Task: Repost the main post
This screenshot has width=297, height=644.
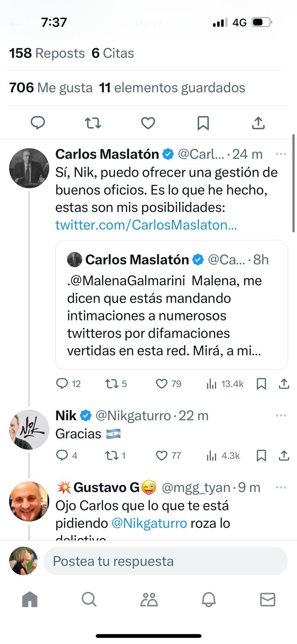Action: [93, 123]
